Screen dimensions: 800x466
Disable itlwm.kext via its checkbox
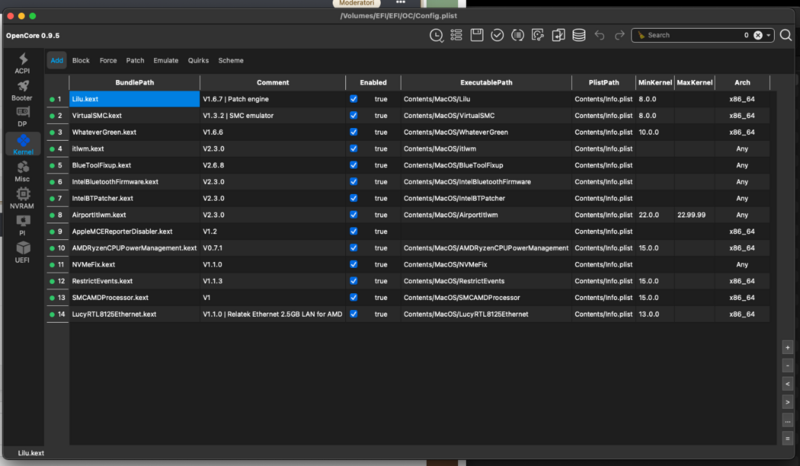(x=354, y=149)
